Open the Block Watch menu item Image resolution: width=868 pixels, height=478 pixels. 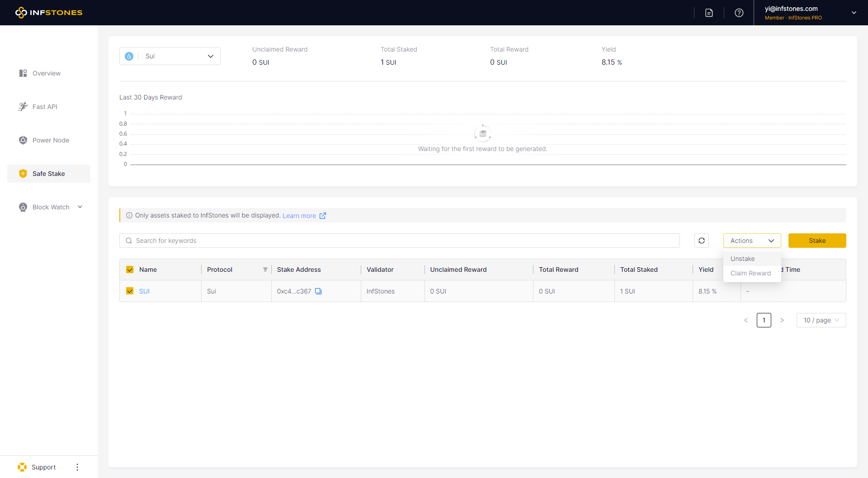(51, 207)
